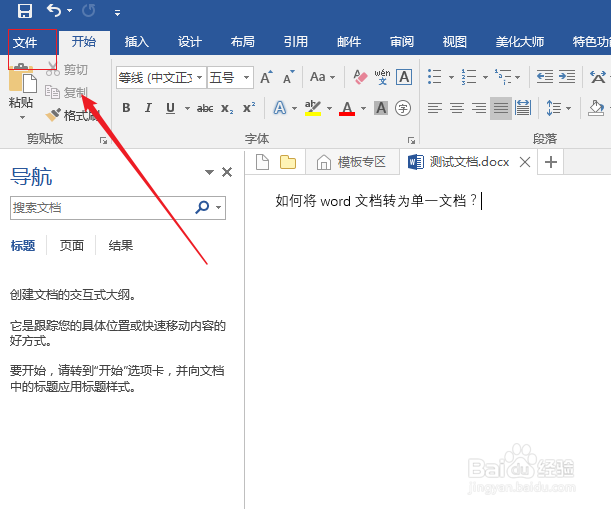Open the 剪贴板 dialog launcher
The height and width of the screenshot is (509, 611).
[103, 140]
